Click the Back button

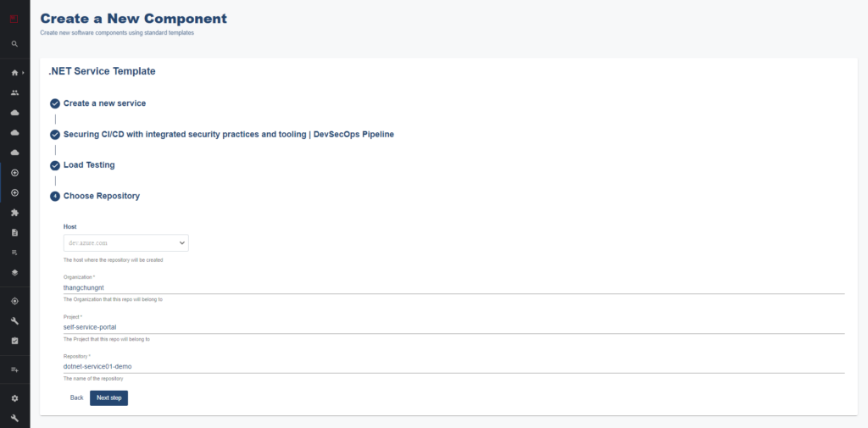(x=76, y=397)
